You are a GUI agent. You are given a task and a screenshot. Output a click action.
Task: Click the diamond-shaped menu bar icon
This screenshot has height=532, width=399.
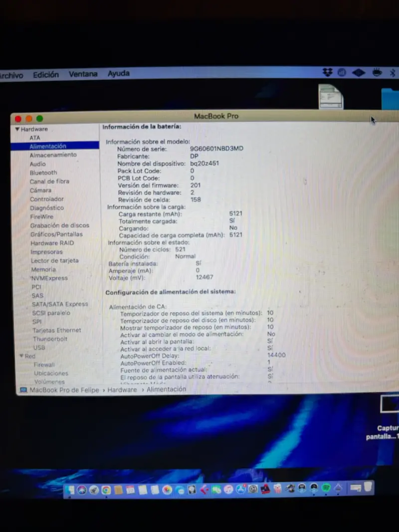(x=359, y=72)
